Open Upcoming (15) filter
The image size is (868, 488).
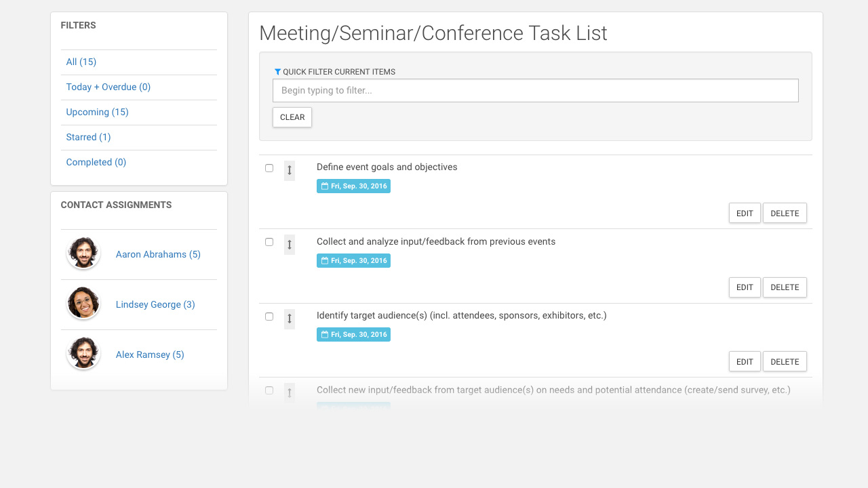point(97,113)
